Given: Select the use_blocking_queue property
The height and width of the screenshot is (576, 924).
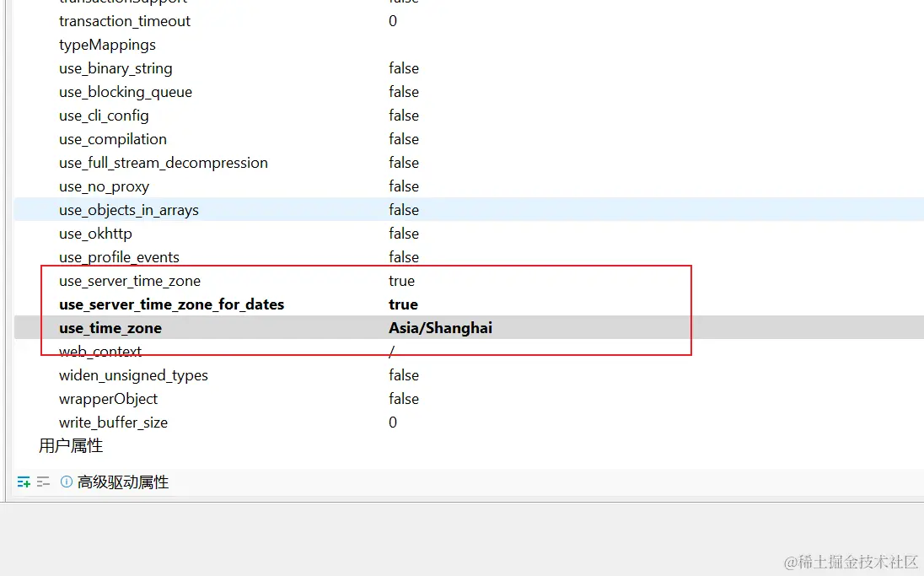Looking at the screenshot, I should 126,92.
